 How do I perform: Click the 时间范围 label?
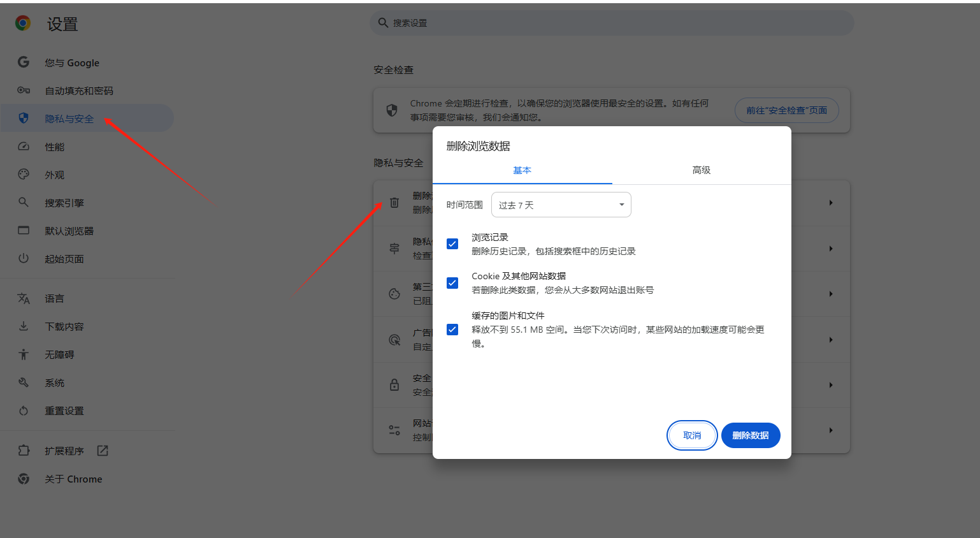click(465, 205)
